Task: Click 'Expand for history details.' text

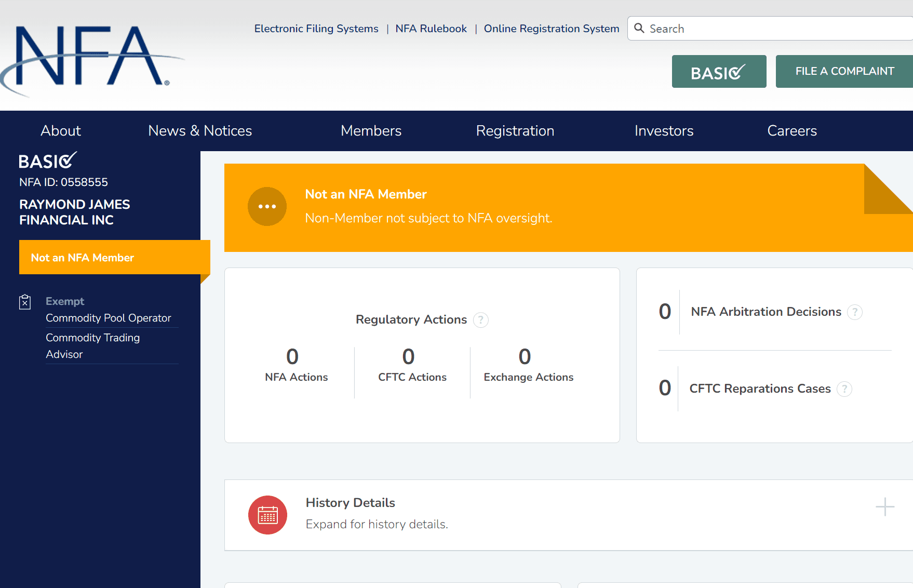Action: click(x=377, y=524)
